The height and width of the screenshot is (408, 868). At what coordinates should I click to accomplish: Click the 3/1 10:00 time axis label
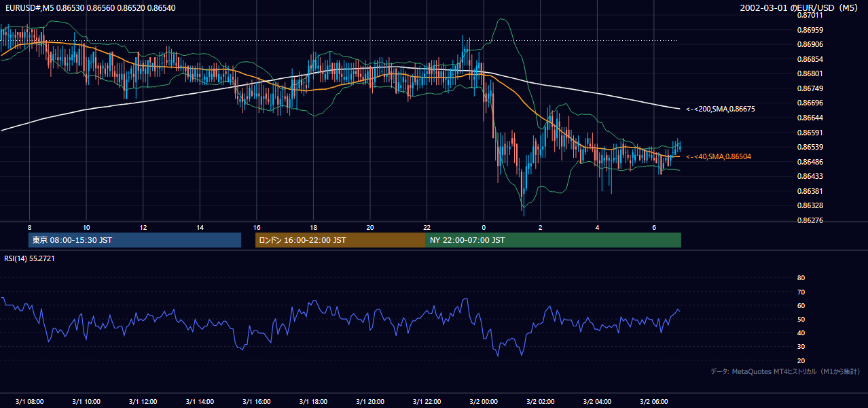[86, 401]
